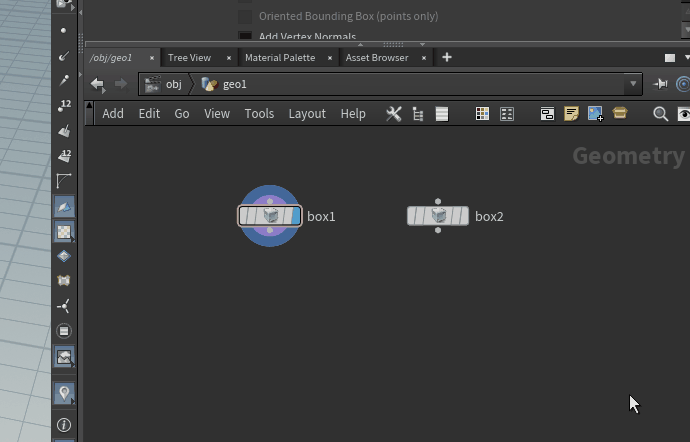Toggle the Add Vertex Normals checkbox

[245, 37]
